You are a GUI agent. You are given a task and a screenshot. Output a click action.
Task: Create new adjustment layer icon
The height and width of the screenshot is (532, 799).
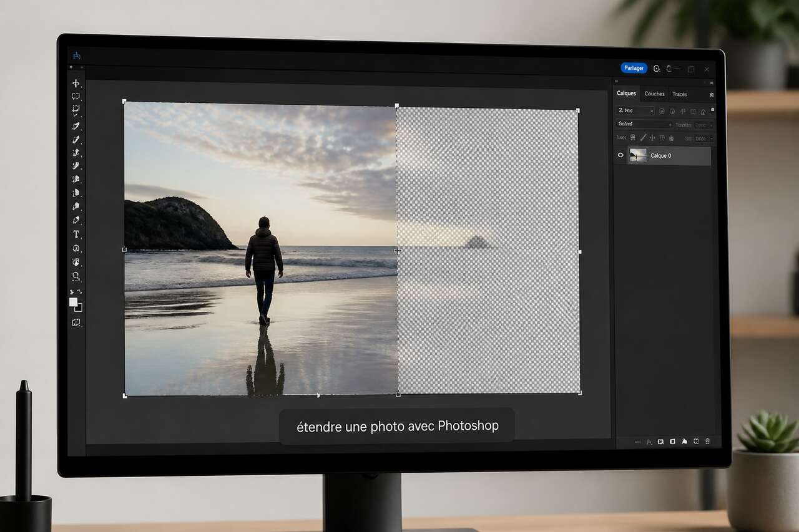pyautogui.click(x=672, y=442)
